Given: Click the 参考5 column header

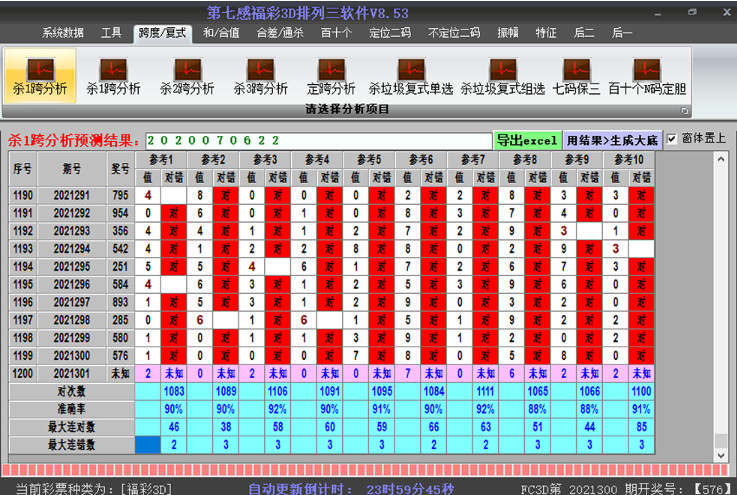Looking at the screenshot, I should point(369,160).
